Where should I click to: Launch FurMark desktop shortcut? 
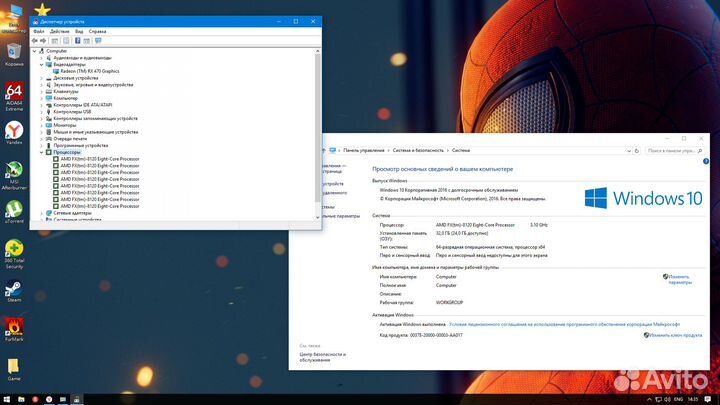(14, 329)
